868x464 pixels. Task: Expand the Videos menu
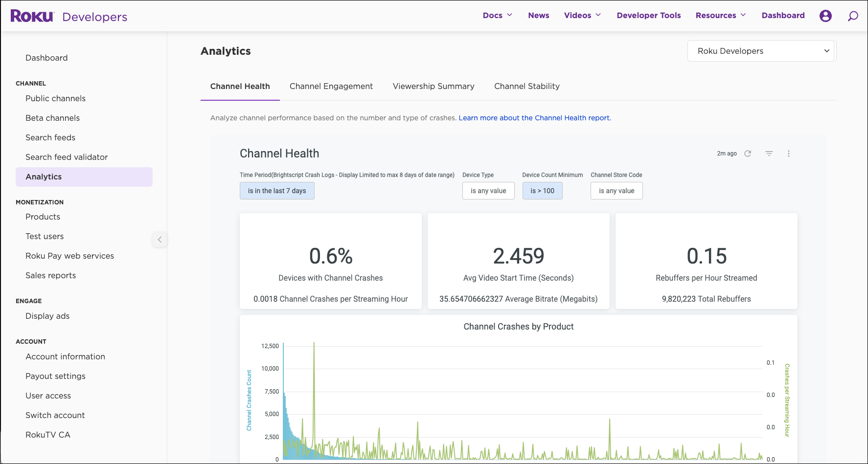[x=582, y=15]
